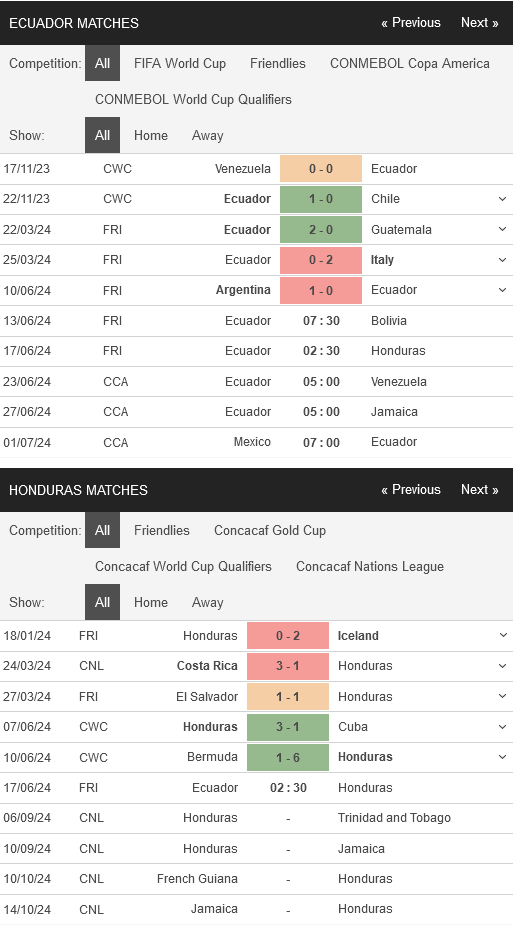
Task: Select Concacaf Nations League filter
Action: [x=370, y=566]
